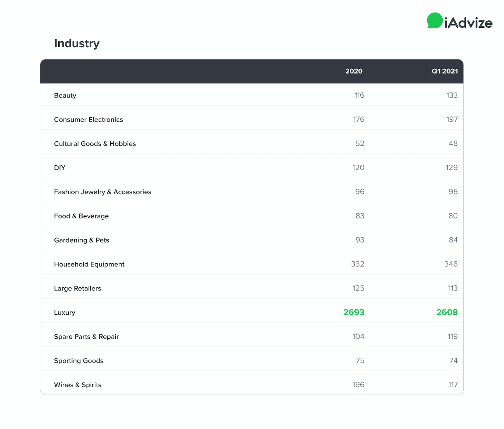Click the Gardening & Pets label
Viewport: 504px width, 429px height.
click(x=81, y=240)
